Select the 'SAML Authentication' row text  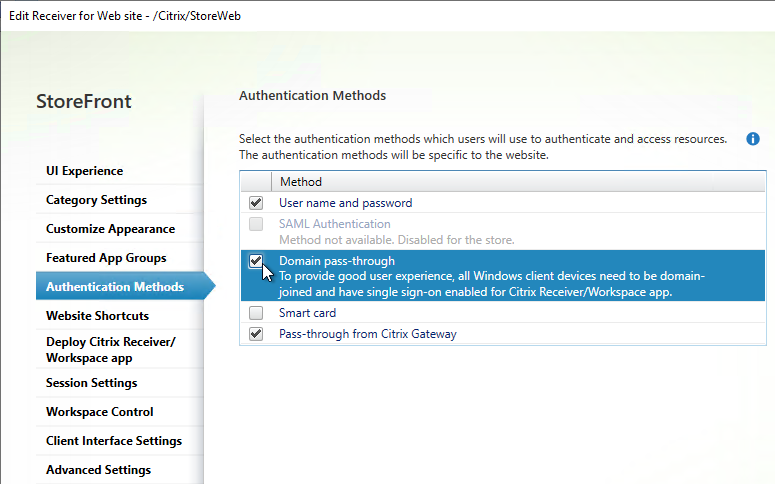pos(335,224)
